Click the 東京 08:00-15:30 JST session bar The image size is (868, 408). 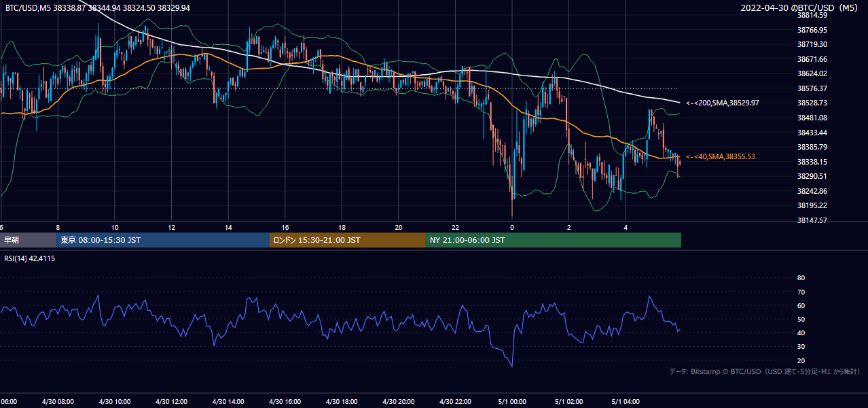(163, 240)
